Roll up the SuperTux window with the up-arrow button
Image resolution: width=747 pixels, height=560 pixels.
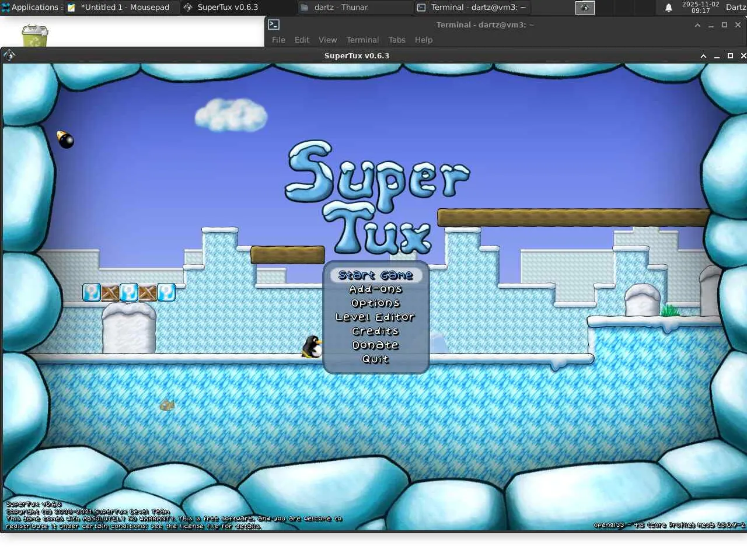pyautogui.click(x=703, y=56)
